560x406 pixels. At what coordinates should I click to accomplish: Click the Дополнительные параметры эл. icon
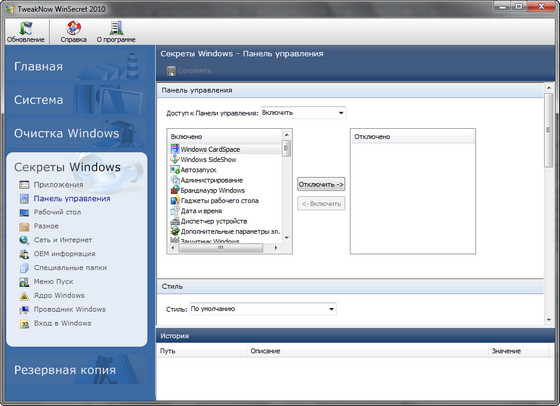[x=175, y=231]
